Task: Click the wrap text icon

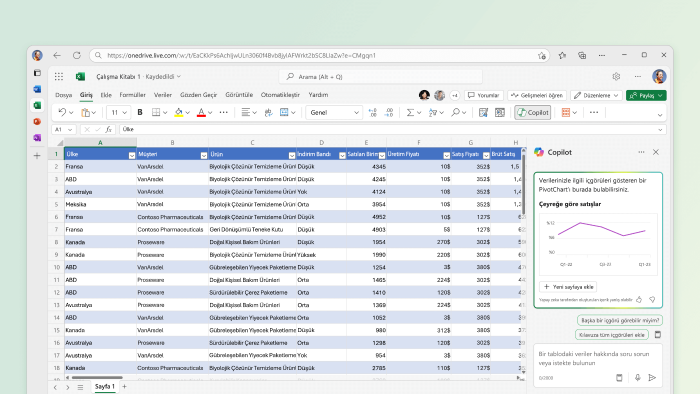Action: click(268, 112)
